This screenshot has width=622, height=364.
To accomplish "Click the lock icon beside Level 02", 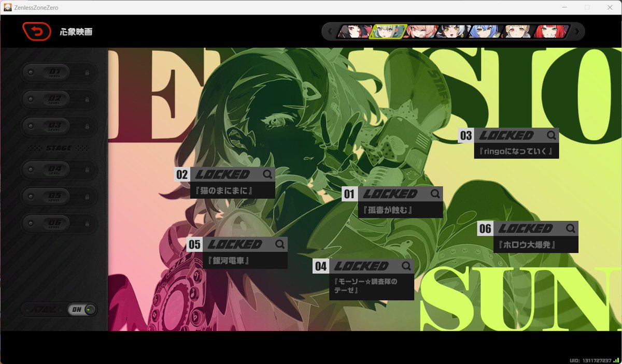I will point(87,99).
